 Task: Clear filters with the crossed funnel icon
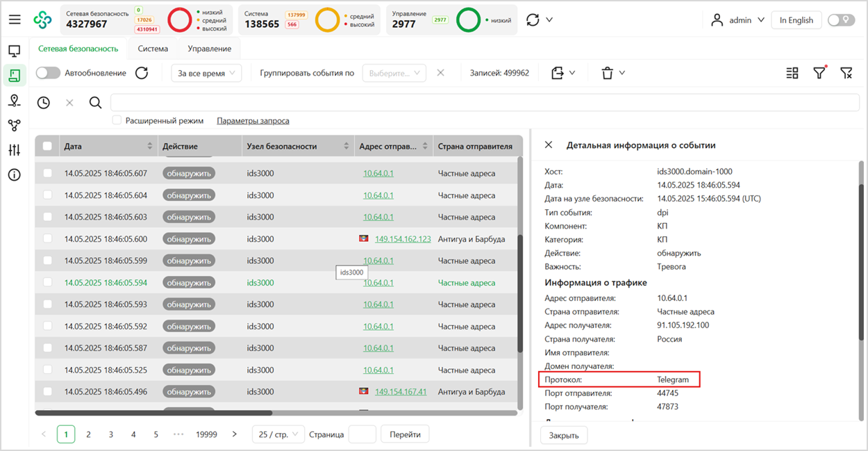pyautogui.click(x=846, y=73)
